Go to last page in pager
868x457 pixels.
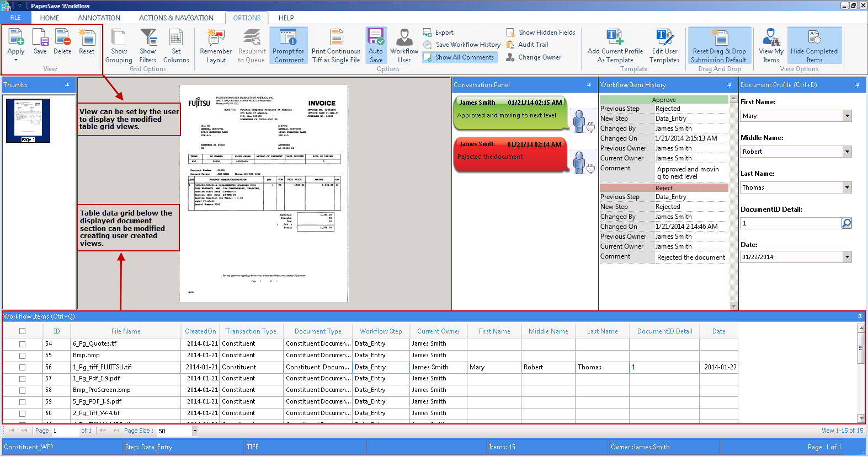pyautogui.click(x=116, y=431)
